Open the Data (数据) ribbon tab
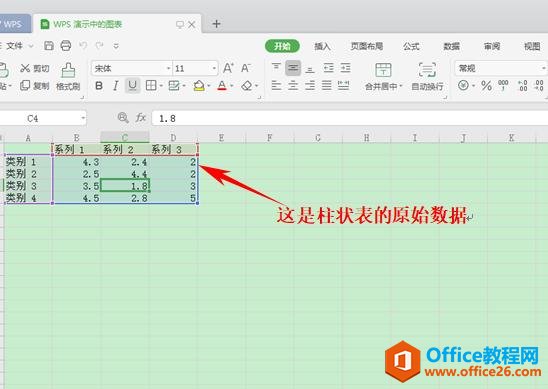The height and width of the screenshot is (389, 548). [x=451, y=46]
